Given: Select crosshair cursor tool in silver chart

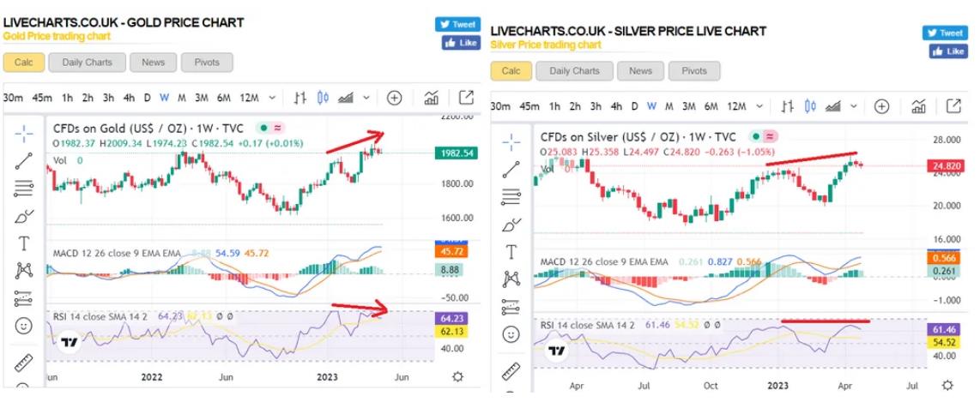Looking at the screenshot, I should tap(511, 141).
